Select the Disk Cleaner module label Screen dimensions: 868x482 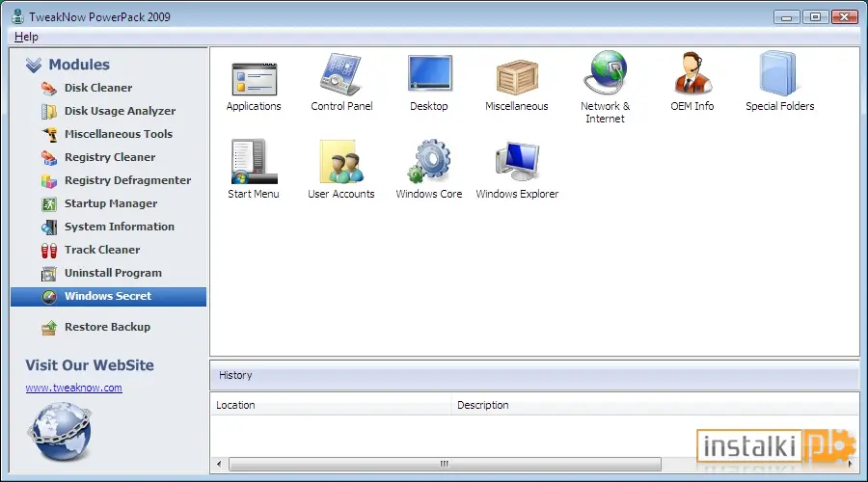[x=98, y=88]
